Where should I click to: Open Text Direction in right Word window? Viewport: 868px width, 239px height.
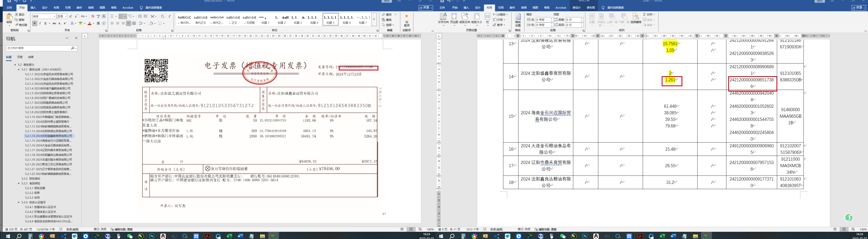click(x=443, y=19)
